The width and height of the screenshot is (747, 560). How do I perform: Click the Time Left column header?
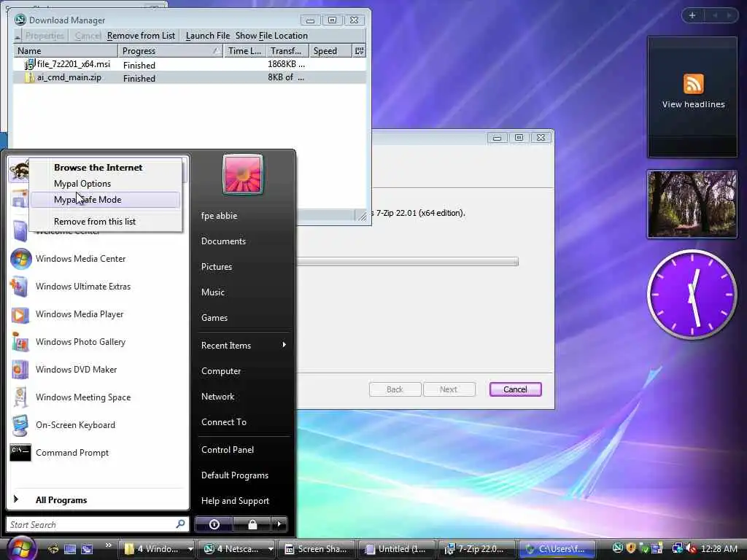click(x=245, y=51)
